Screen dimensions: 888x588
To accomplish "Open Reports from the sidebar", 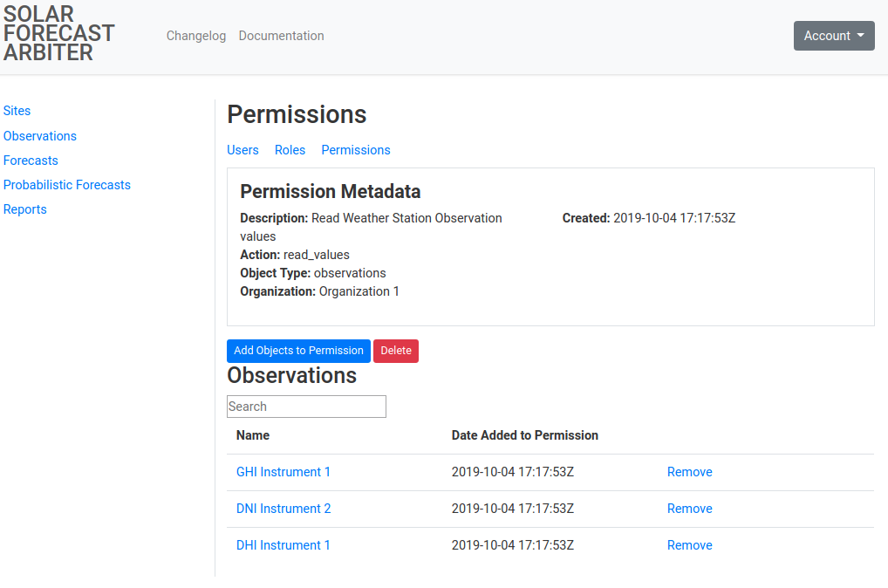I will tap(25, 209).
